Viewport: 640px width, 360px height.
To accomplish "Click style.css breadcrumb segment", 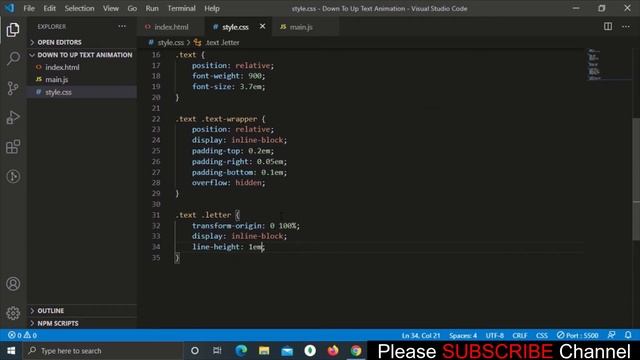I will (x=170, y=42).
